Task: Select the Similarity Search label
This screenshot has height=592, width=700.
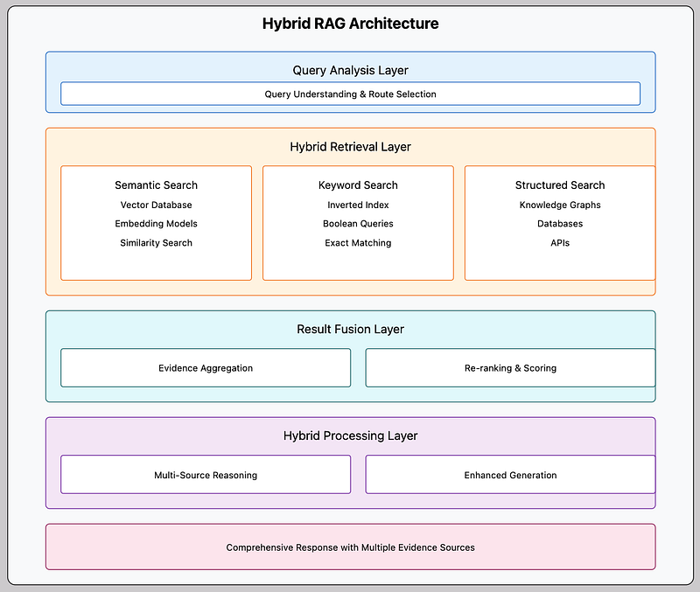Action: [156, 243]
